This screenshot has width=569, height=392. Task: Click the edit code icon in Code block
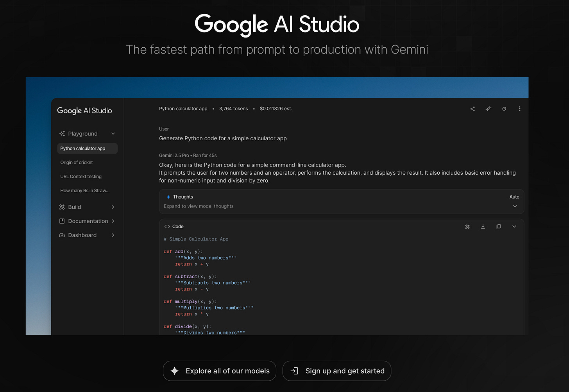click(x=467, y=227)
